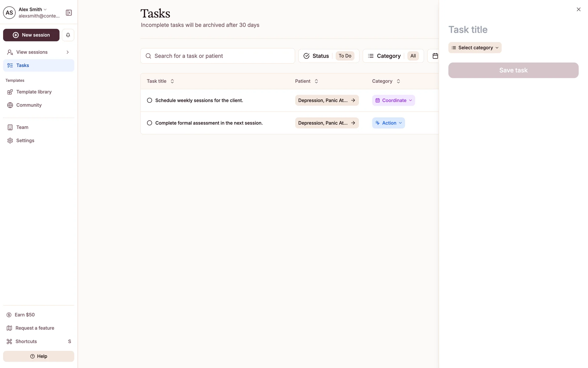Screen dimensions: 588x368
Task: Collapse the sidebar panel icon
Action: click(69, 13)
